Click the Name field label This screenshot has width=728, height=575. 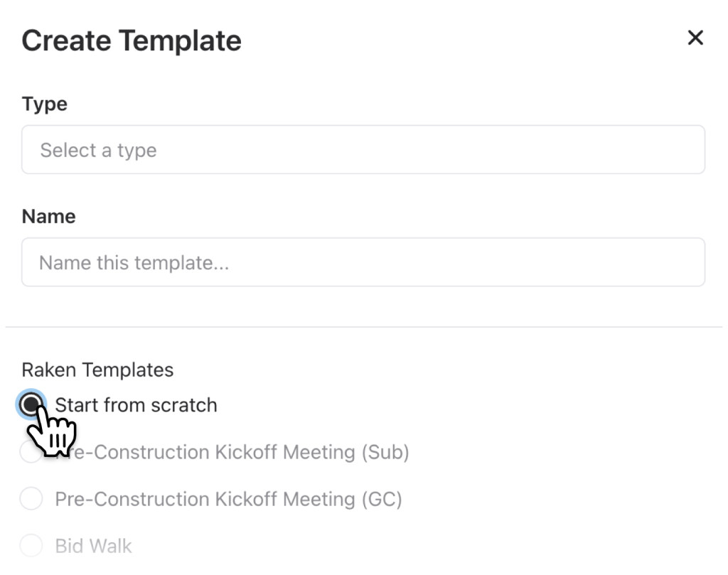(48, 216)
